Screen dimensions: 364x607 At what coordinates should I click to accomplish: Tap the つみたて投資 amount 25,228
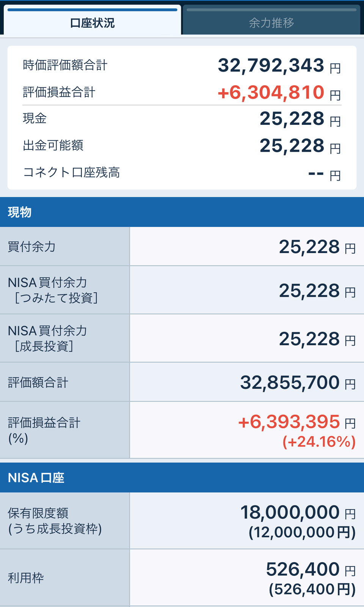coord(309,291)
